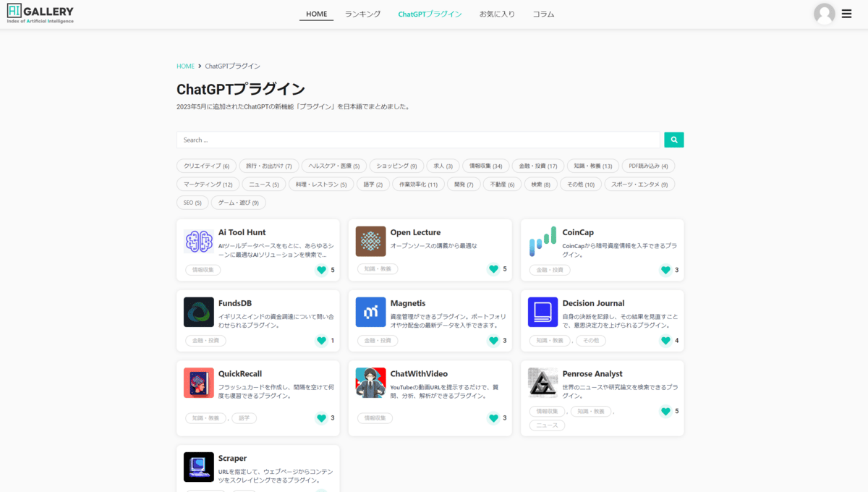Filter by ヘルスケア・医療 (5) tag
Image resolution: width=868 pixels, height=492 pixels.
tap(334, 166)
